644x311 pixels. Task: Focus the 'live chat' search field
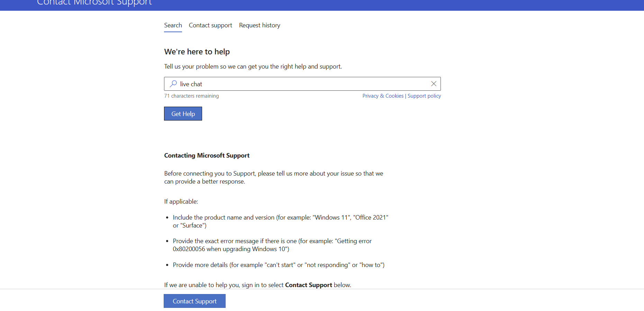(x=302, y=84)
